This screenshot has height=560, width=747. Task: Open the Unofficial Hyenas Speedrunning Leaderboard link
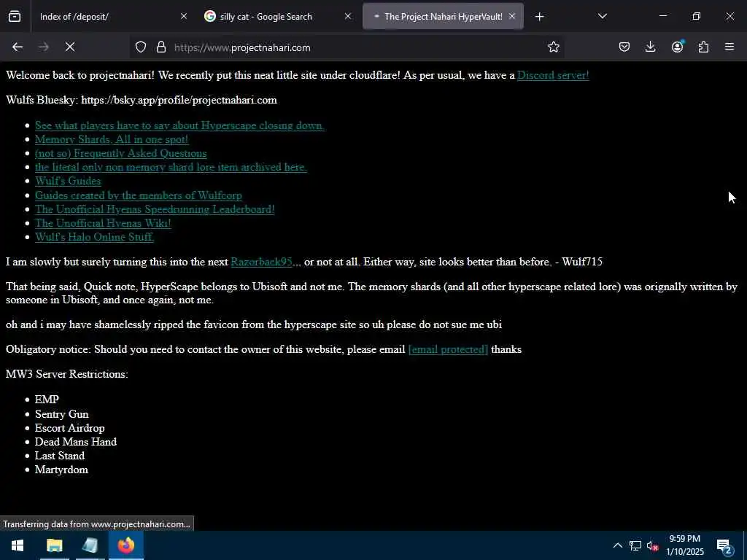(155, 209)
